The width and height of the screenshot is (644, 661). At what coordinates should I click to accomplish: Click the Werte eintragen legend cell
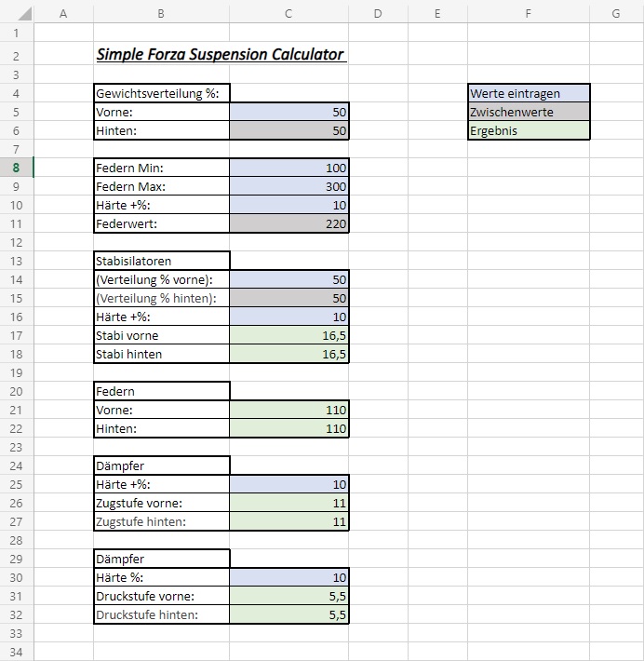pos(529,93)
